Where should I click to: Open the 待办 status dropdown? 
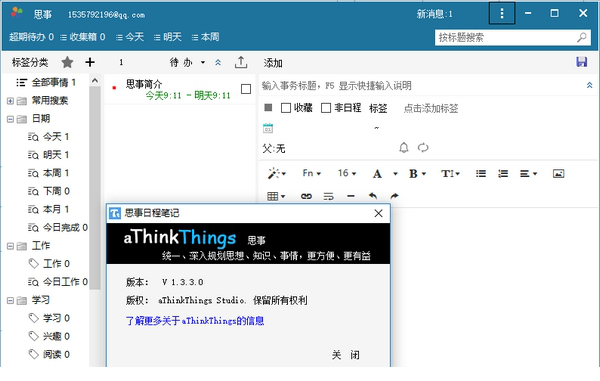tap(188, 62)
